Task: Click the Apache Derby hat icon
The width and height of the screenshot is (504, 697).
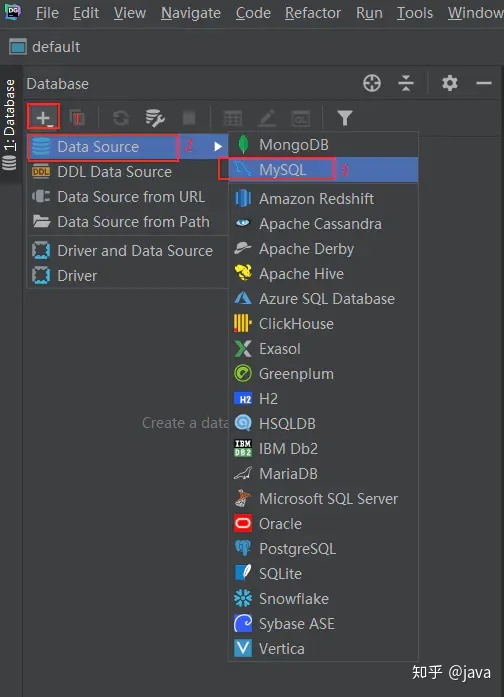Action: (243, 248)
